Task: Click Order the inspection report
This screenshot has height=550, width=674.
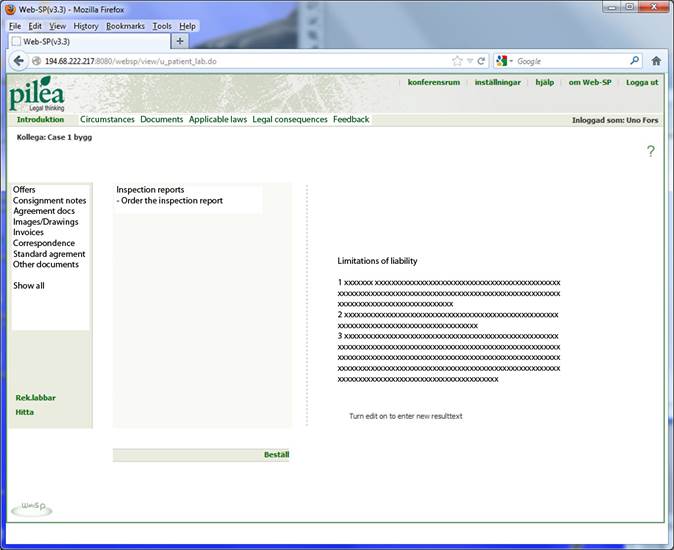Action: [171, 201]
